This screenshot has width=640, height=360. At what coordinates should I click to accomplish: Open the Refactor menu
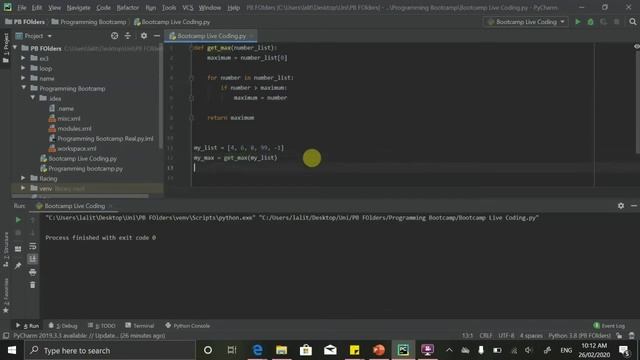128,8
